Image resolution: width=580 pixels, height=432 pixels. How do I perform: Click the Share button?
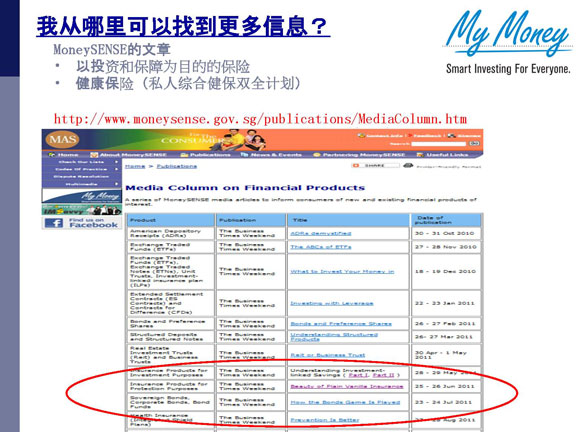[375, 165]
